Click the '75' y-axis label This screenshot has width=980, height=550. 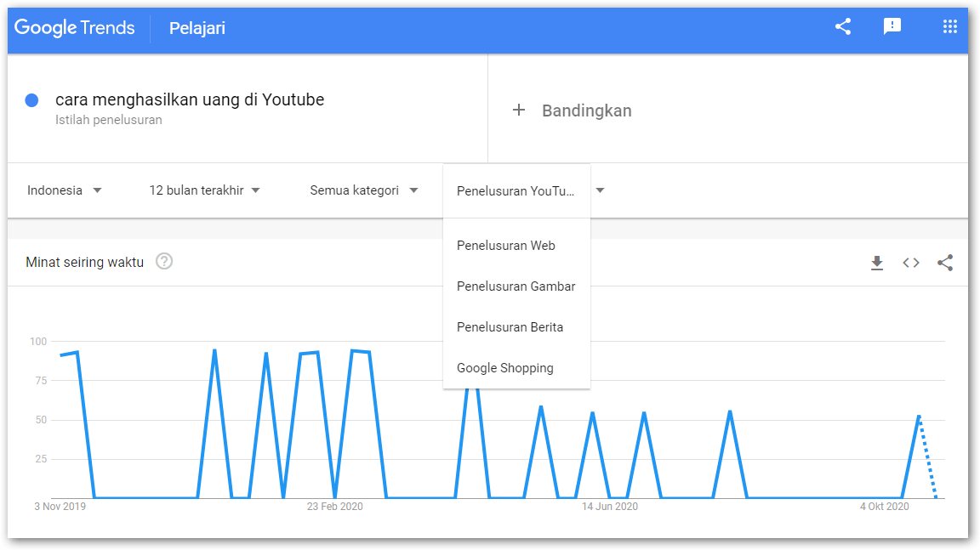coord(41,381)
